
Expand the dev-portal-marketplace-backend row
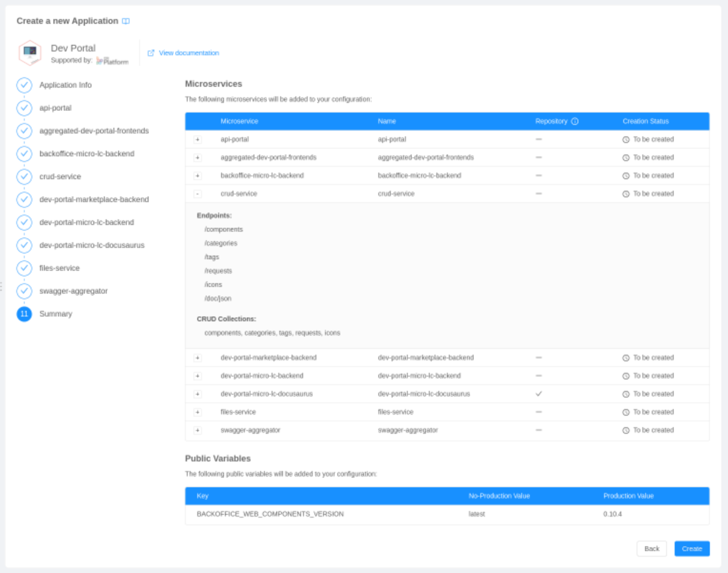(x=197, y=358)
